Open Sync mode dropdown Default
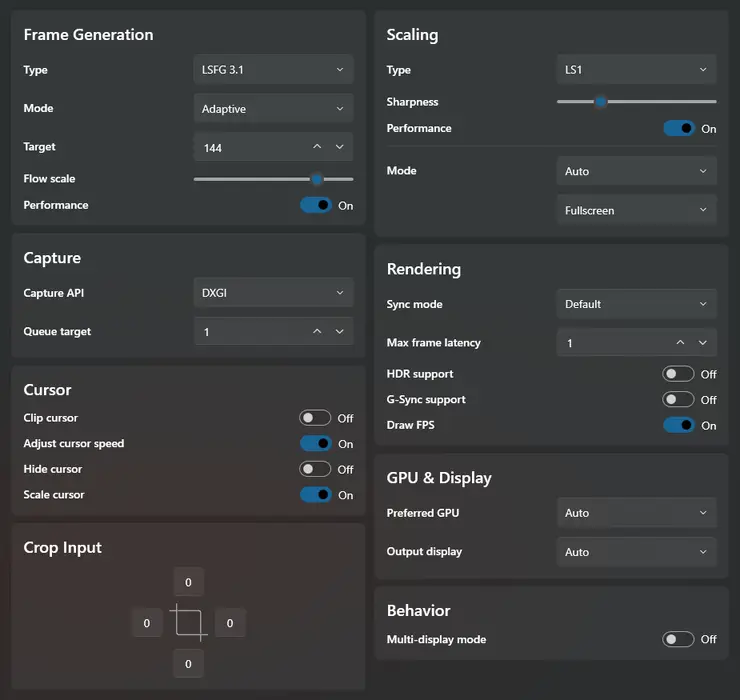 click(x=637, y=304)
